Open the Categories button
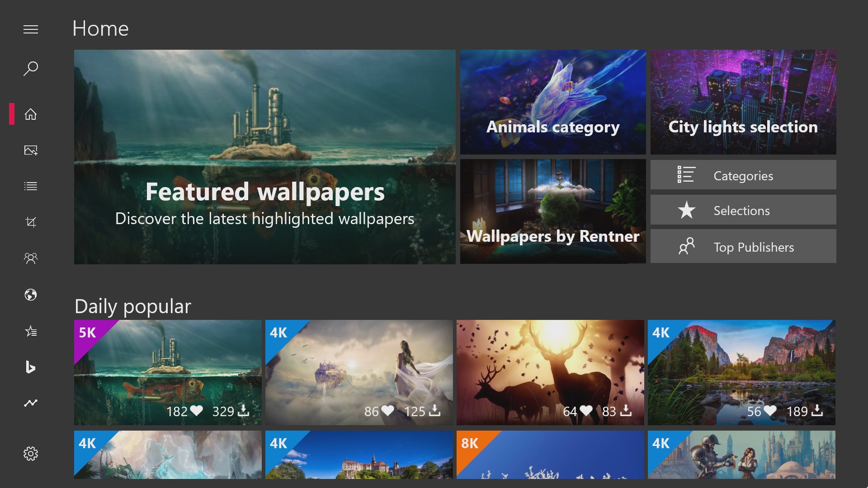 tap(743, 175)
